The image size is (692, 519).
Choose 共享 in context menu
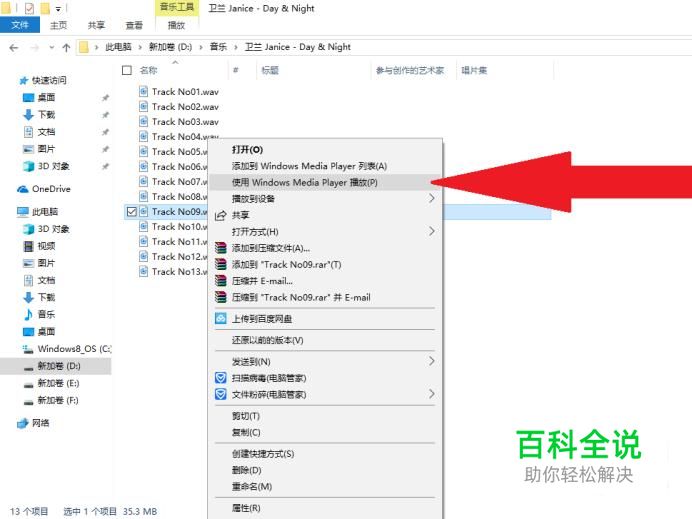coord(325,215)
